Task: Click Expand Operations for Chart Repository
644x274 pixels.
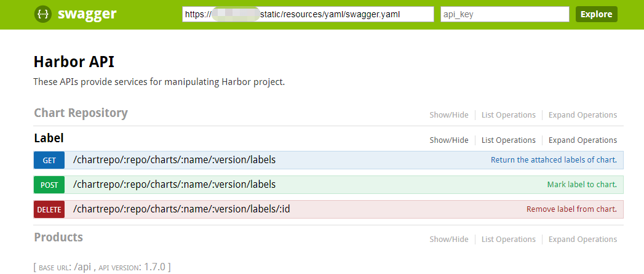Action: tap(583, 115)
